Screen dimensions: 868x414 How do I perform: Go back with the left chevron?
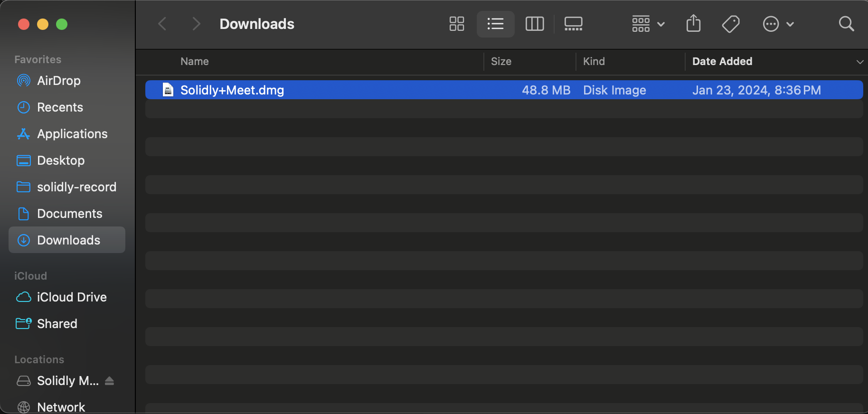(162, 24)
